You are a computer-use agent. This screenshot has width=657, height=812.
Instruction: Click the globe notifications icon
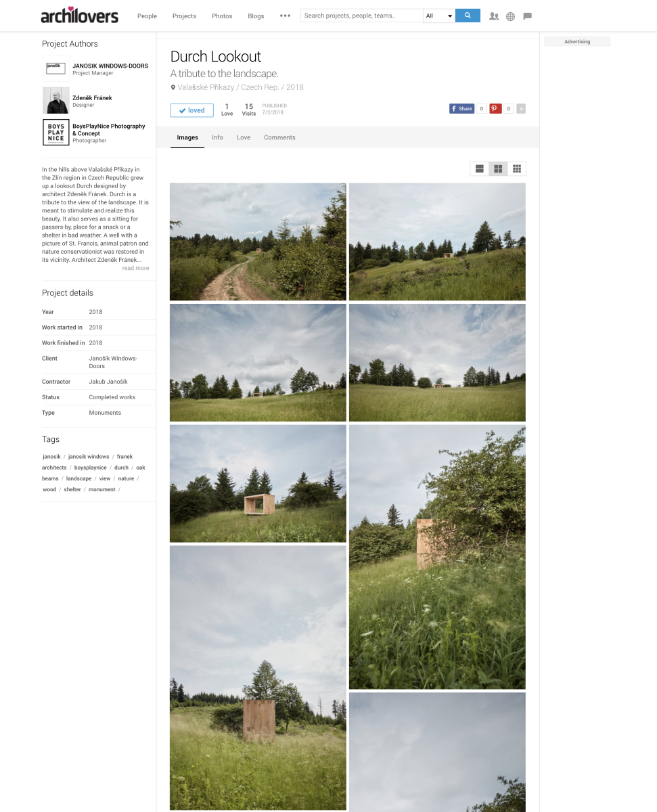(x=511, y=16)
